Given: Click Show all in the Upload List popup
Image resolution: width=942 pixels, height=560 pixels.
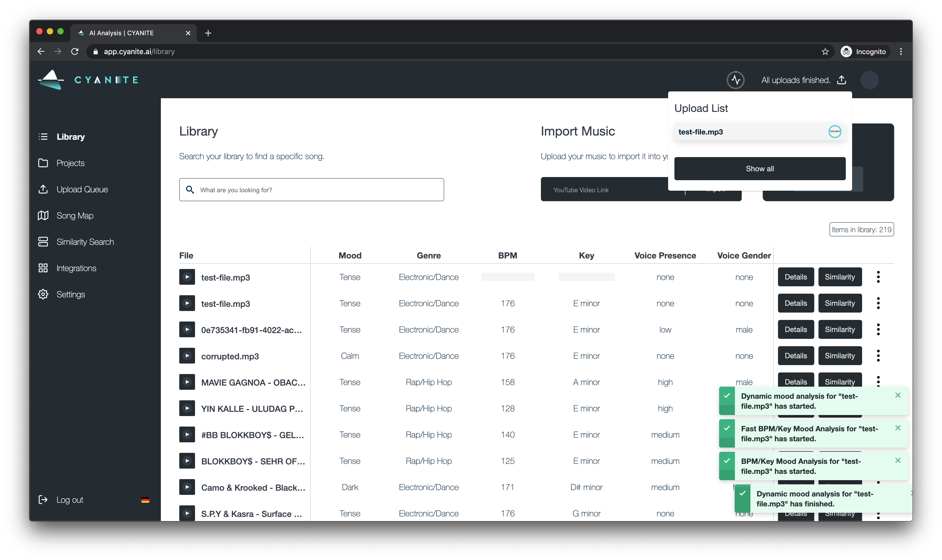Looking at the screenshot, I should click(x=759, y=168).
